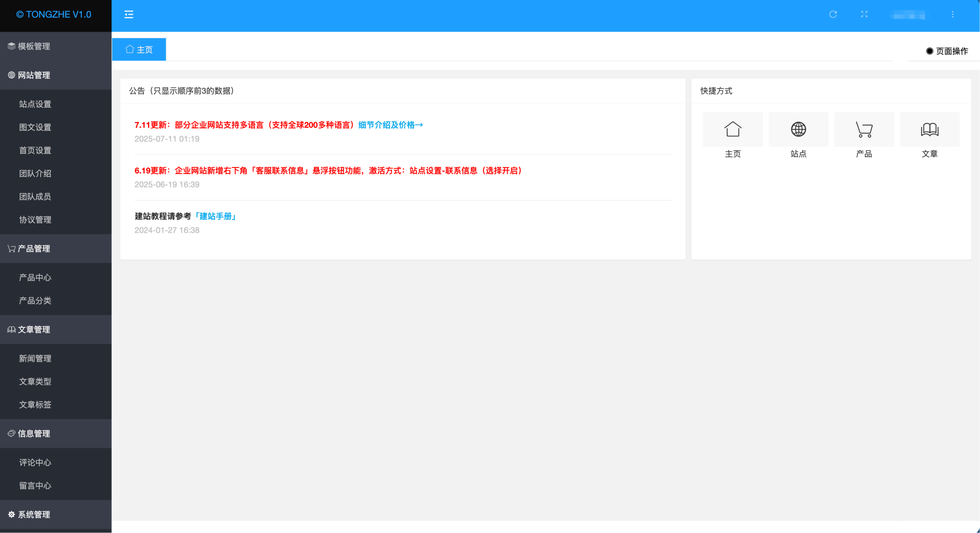Go to 产品中心 in the sidebar
980x533 pixels.
pos(56,277)
